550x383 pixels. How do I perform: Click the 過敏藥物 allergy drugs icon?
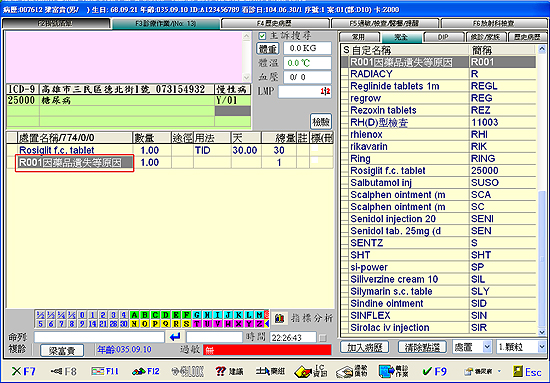tap(352, 371)
